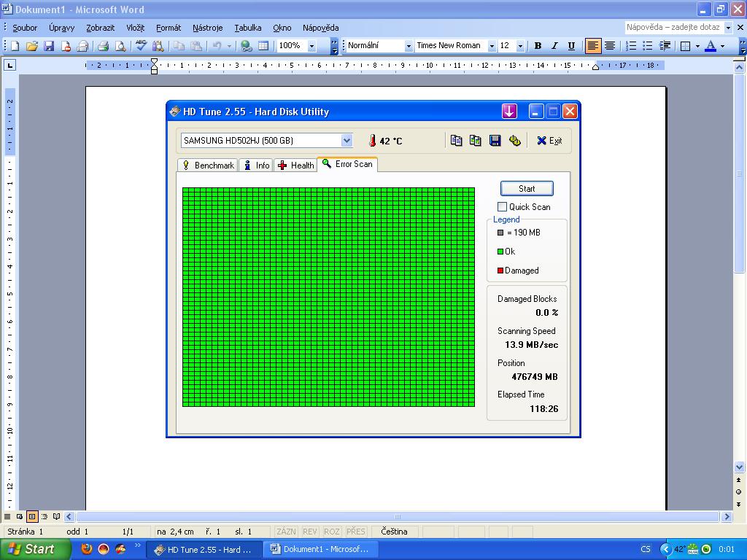The image size is (747, 560).
Task: Click the outside border icon
Action: coord(685,46)
